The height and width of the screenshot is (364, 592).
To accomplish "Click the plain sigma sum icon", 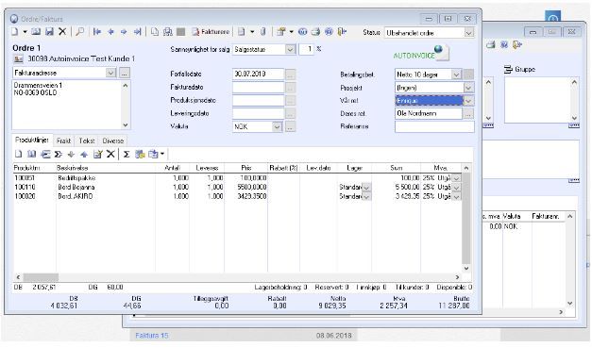I will pos(127,154).
